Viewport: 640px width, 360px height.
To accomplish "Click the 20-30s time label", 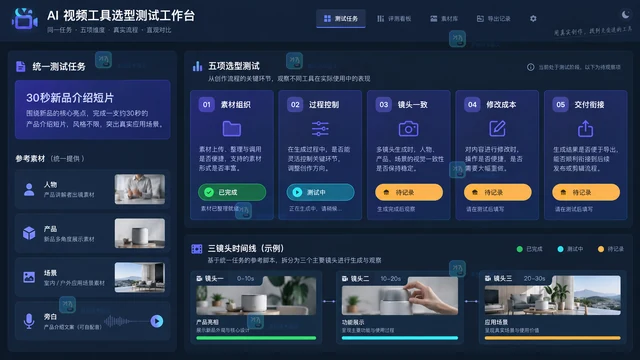I will (x=534, y=278).
